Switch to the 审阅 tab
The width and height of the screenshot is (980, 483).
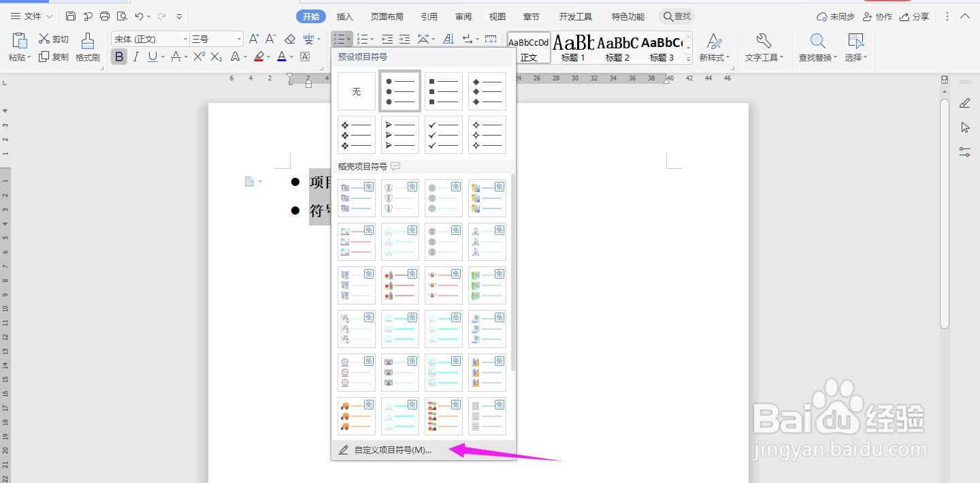[463, 16]
